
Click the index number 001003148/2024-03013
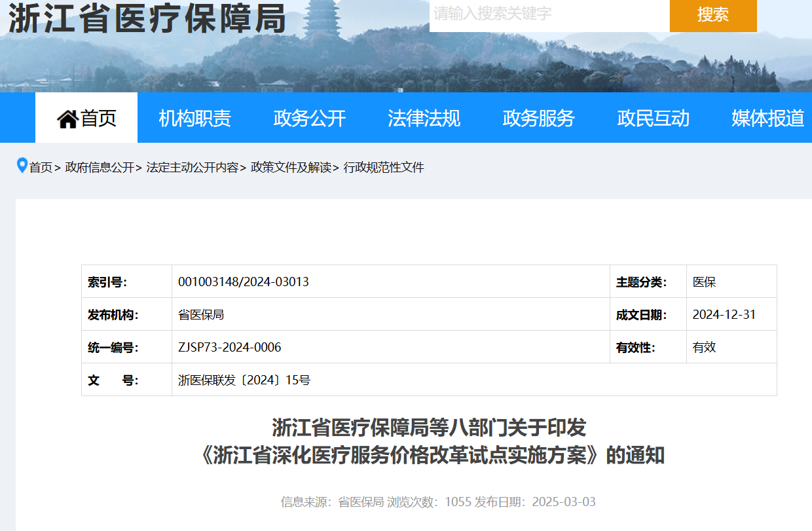pyautogui.click(x=244, y=282)
